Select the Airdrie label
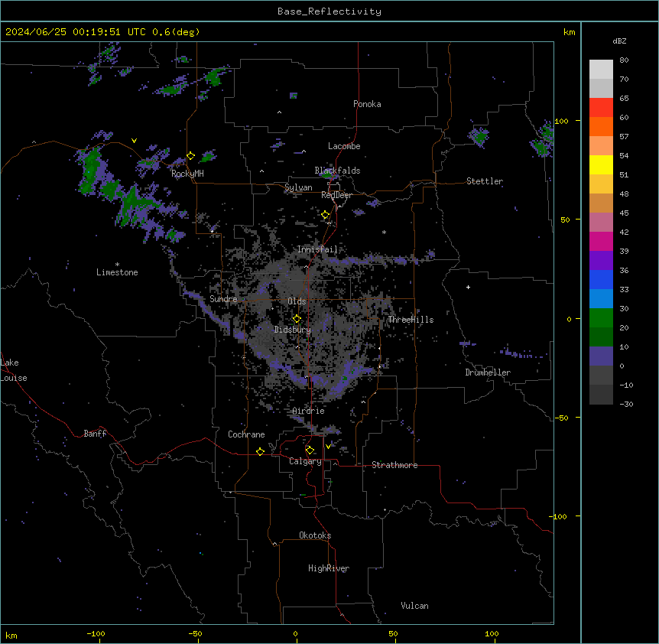Viewport: 659px width, 644px height. pyautogui.click(x=309, y=411)
